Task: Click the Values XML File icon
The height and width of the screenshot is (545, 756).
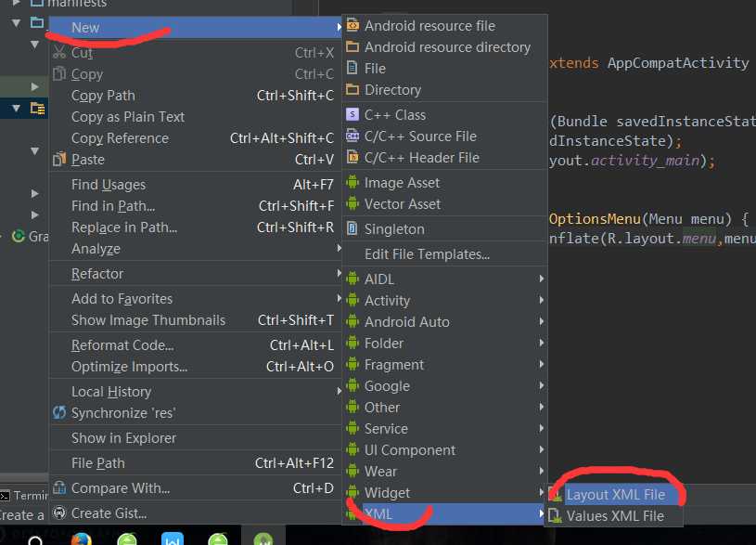Action: point(555,515)
